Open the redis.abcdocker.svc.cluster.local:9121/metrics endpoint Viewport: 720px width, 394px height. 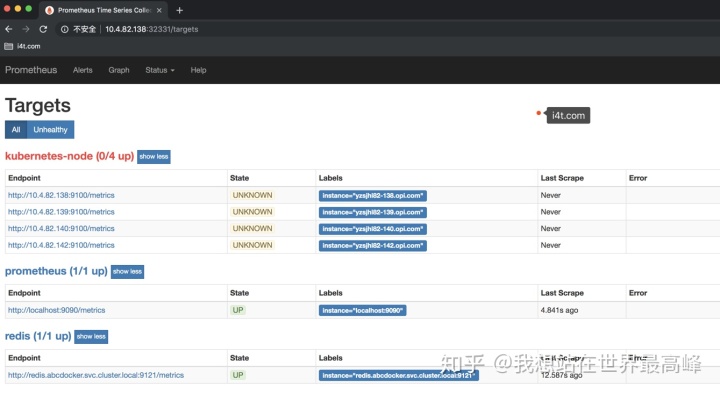(x=96, y=375)
